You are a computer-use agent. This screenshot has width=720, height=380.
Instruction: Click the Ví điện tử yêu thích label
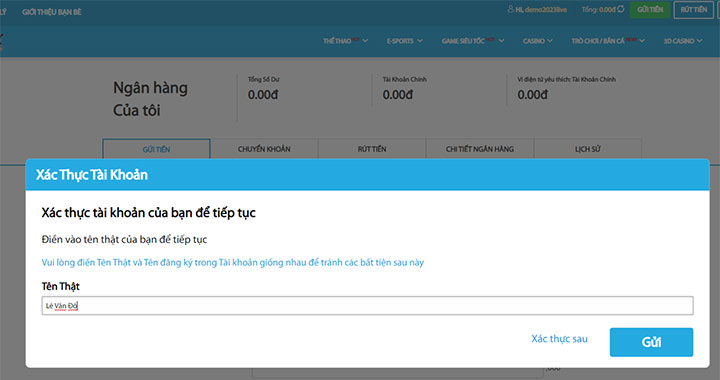pos(566,79)
